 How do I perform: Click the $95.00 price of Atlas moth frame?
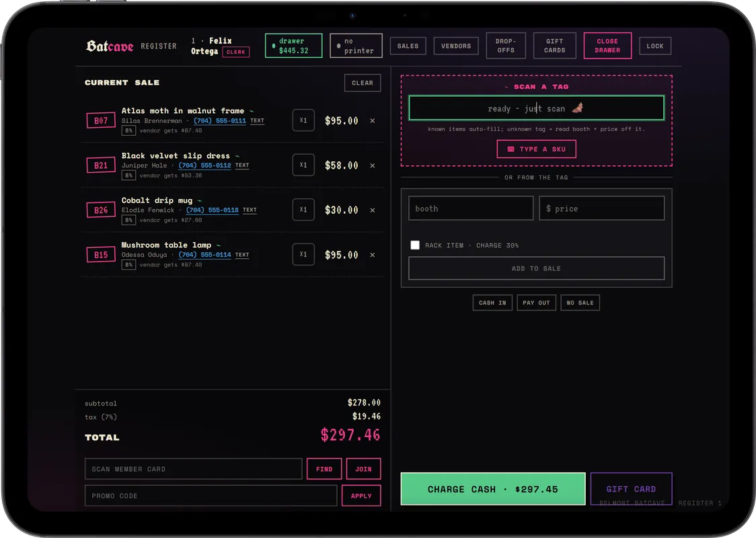(x=342, y=120)
